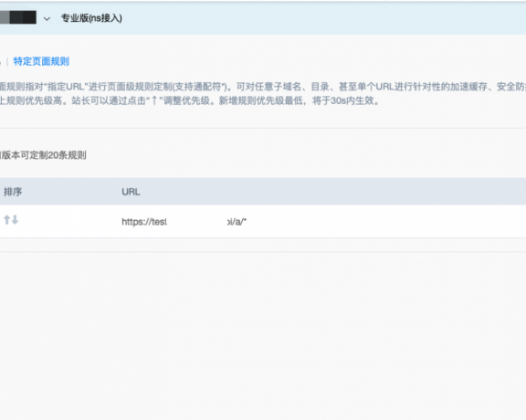The image size is (526, 420).
Task: Click the 版本可定制20条规则 notice text
Action: pos(43,155)
